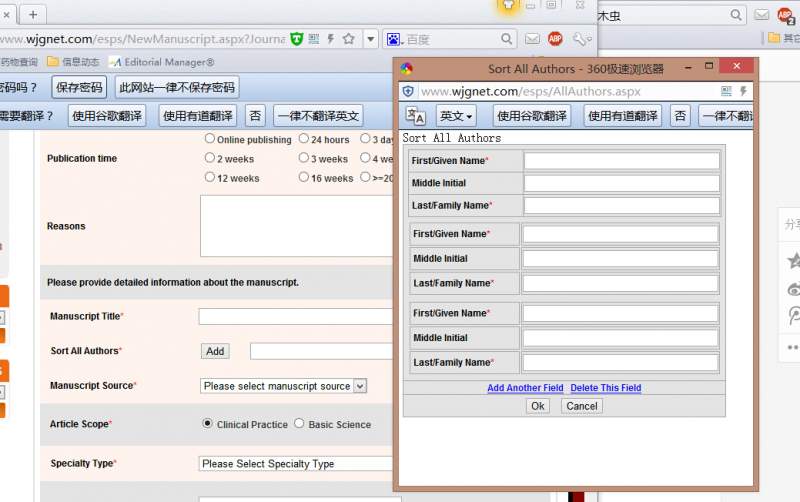Image resolution: width=800 pixels, height=502 pixels.
Task: Click 保存密码 button in password bar
Action: (x=79, y=87)
